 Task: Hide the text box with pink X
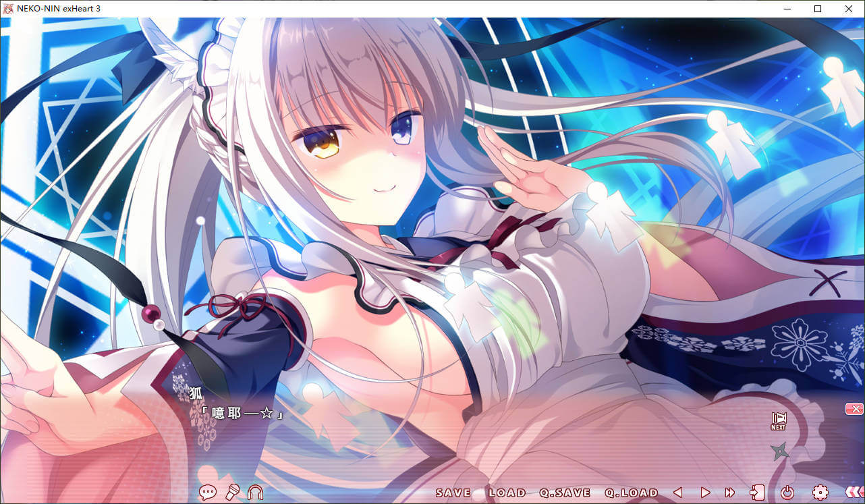[854, 409]
